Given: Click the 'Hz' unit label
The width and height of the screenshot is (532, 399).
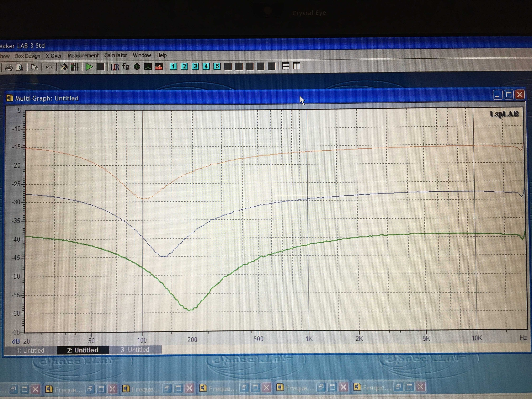Looking at the screenshot, I should [x=523, y=338].
